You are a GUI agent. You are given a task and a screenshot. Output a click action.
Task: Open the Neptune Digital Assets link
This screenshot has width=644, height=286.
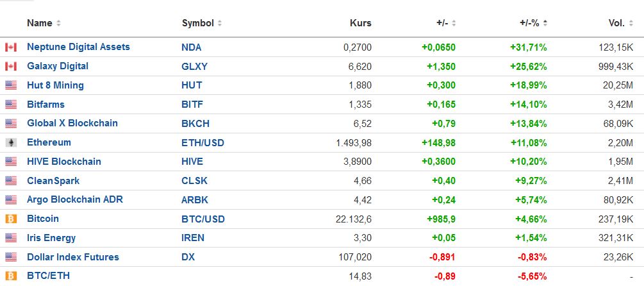78,47
